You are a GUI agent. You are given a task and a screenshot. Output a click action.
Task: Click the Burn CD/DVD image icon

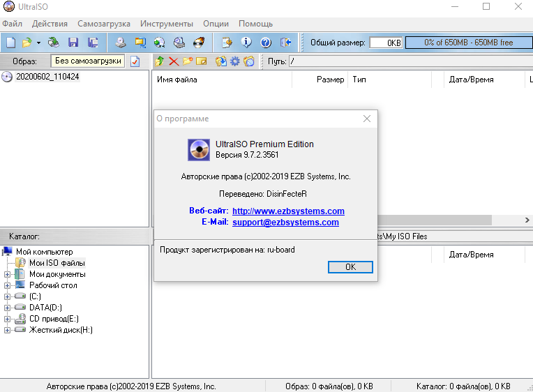point(199,43)
